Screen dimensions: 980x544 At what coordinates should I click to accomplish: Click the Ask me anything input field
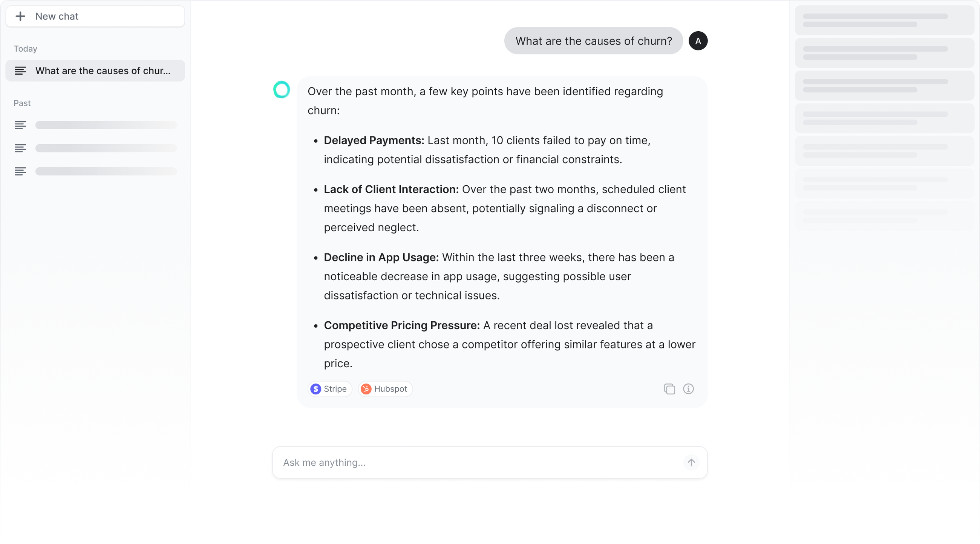[456, 462]
